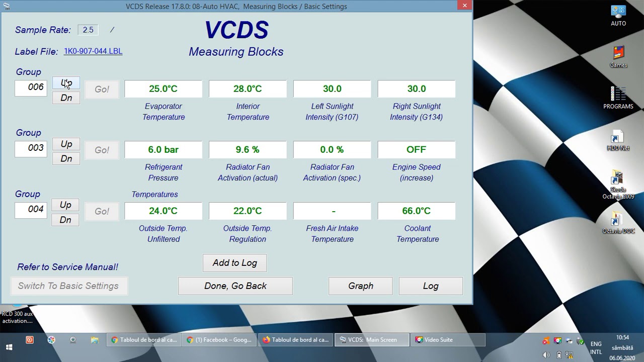644x362 pixels.
Task: Click the group 003 number field
Action: tap(31, 148)
